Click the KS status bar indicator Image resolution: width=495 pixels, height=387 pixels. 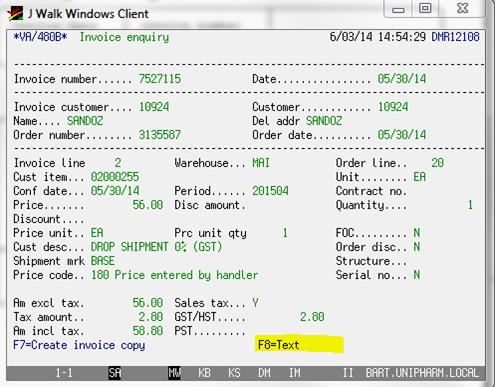pos(234,373)
